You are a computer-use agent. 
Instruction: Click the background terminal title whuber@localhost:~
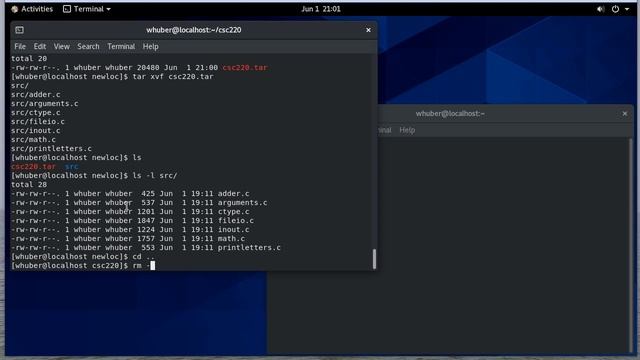[450, 113]
